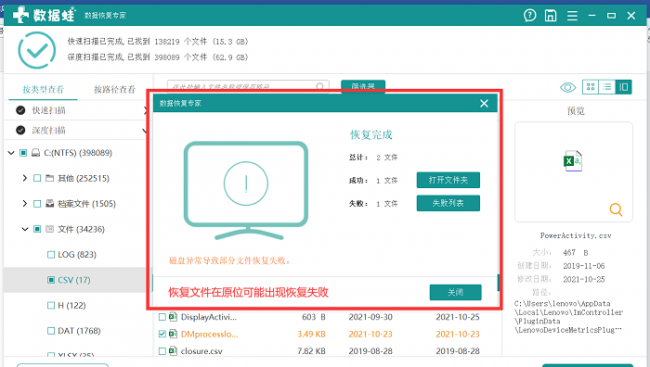Click the 其他 folder icon
This screenshot has width=650, height=367.
pos(49,178)
